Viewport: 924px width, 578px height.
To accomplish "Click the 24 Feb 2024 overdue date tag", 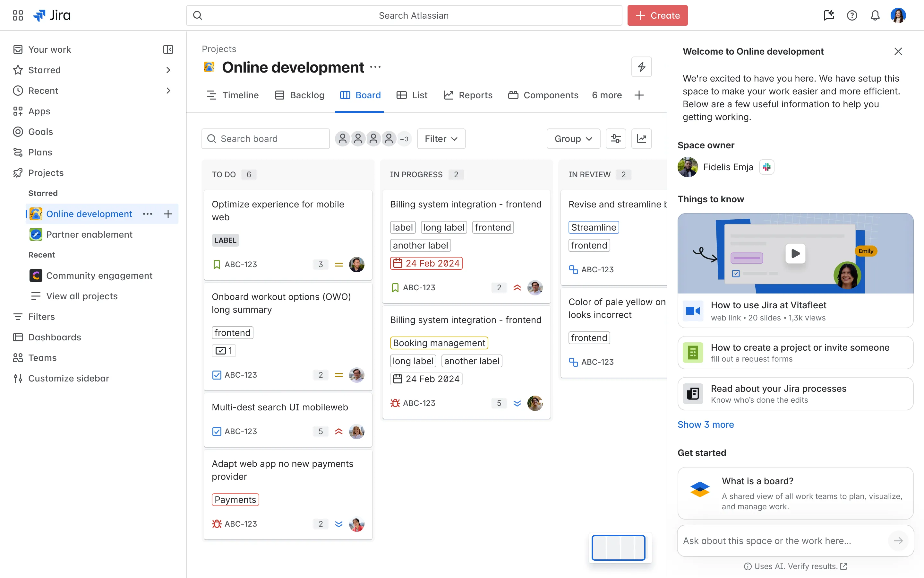I will point(426,263).
